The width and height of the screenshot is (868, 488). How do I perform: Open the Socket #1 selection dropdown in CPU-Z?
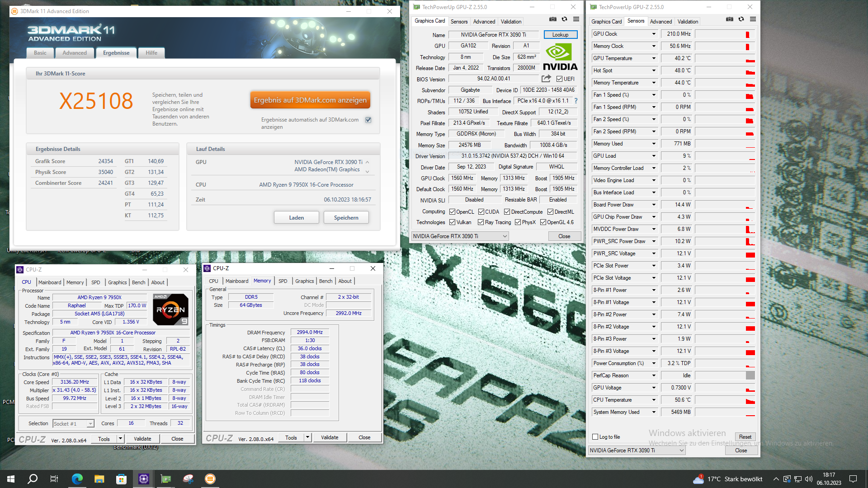click(73, 424)
